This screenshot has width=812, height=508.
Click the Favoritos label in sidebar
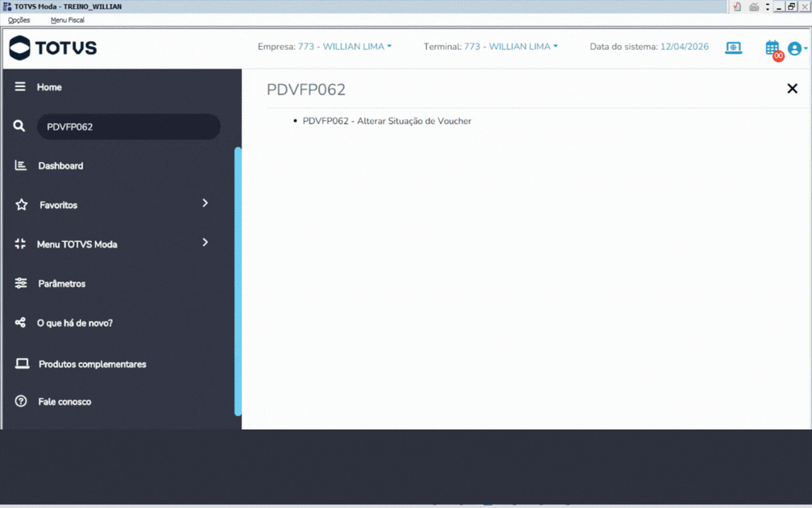tap(59, 206)
